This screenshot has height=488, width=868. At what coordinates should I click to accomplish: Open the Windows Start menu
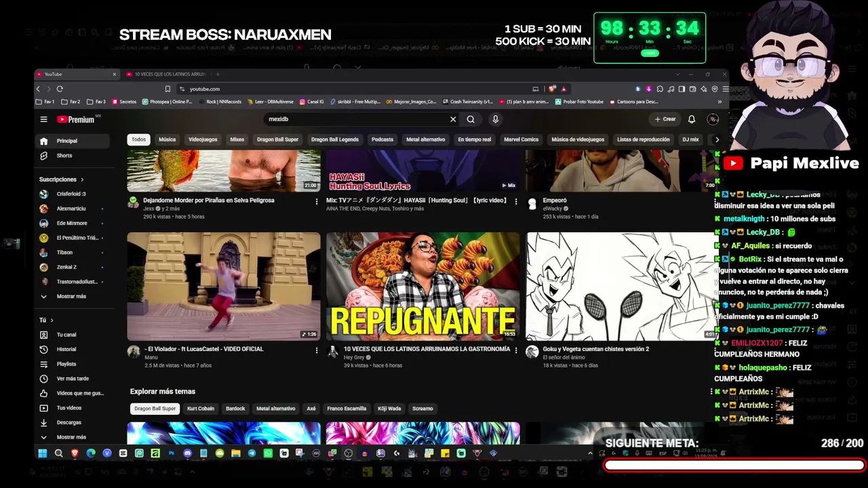pos(43,453)
